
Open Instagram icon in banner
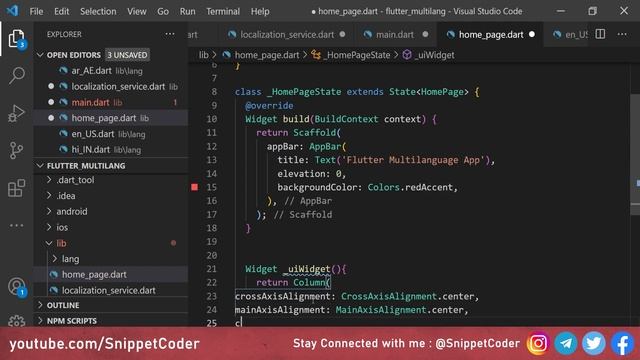538,344
